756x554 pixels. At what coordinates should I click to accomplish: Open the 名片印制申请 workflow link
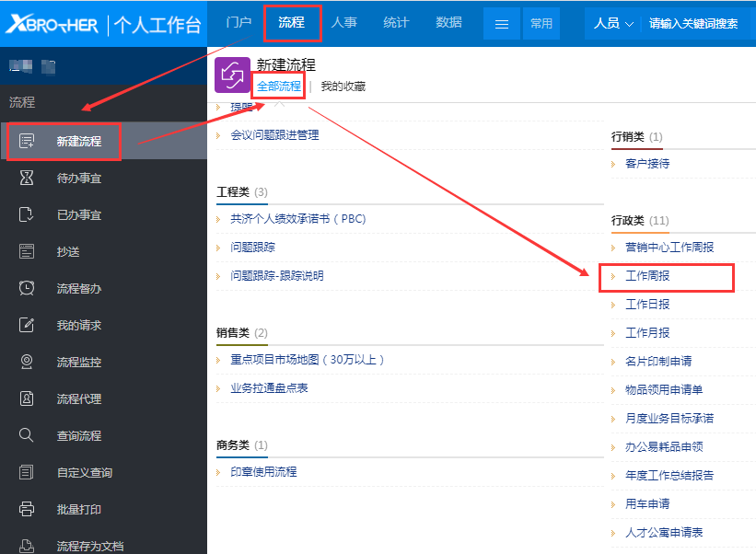pos(658,362)
